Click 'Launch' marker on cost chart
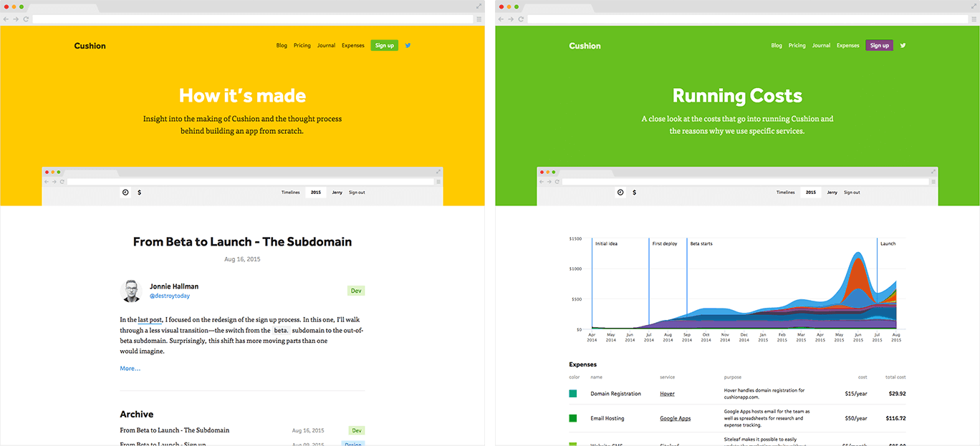The image size is (980, 446). point(888,243)
